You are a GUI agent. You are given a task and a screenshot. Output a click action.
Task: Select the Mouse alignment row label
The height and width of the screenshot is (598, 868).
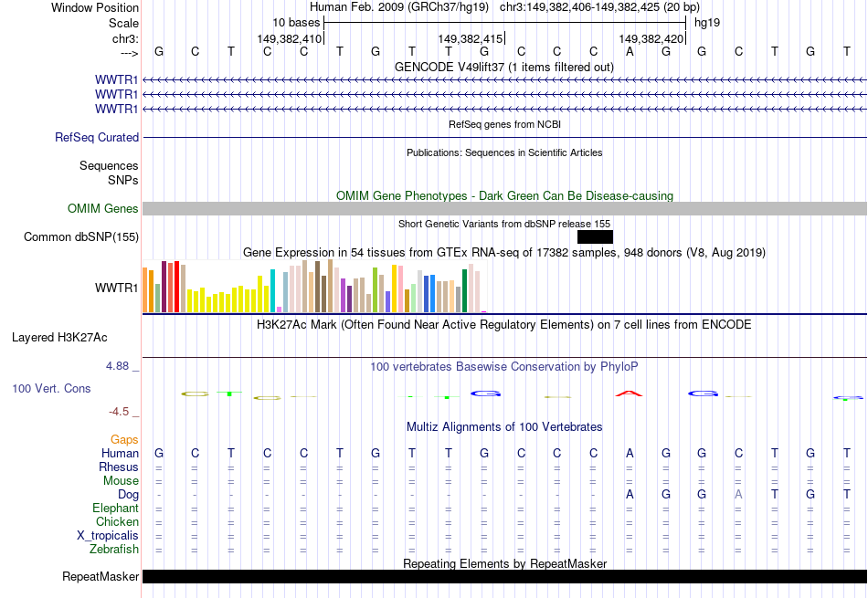coord(121,481)
